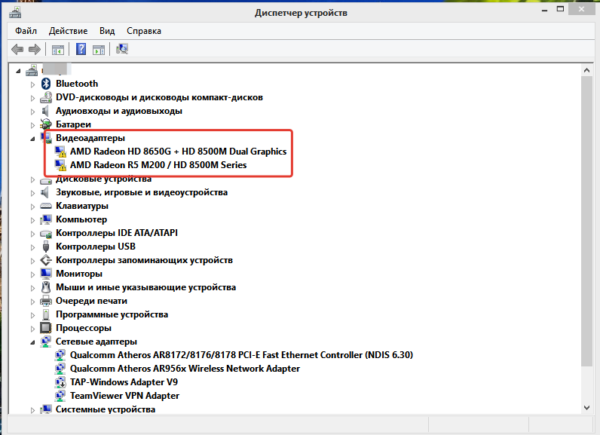The height and width of the screenshot is (435, 600).
Task: Select the Контроллеры USB label
Action: point(96,246)
